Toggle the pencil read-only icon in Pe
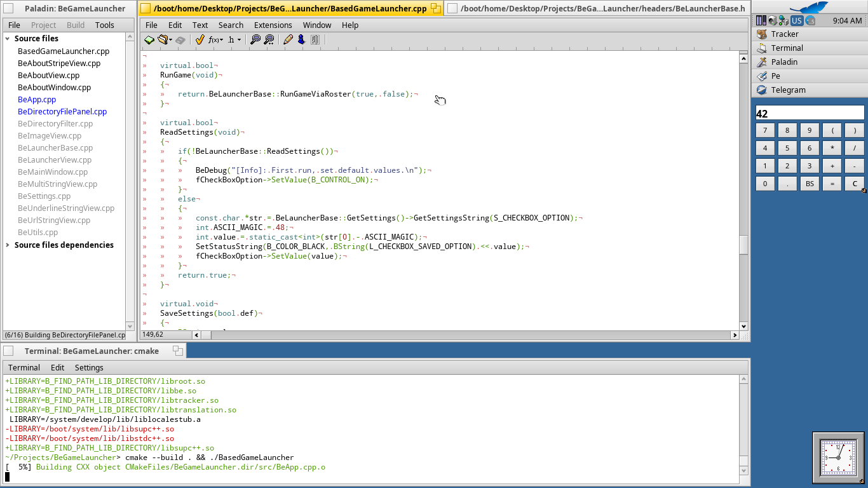868x488 pixels. pos(288,39)
